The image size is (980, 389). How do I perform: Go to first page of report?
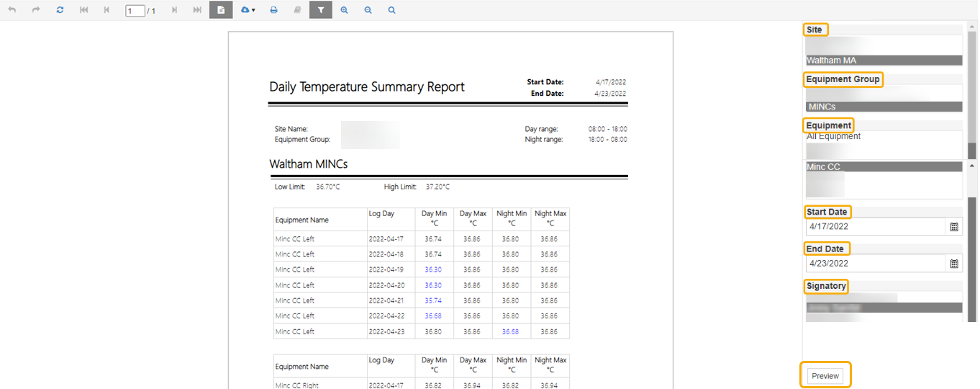[83, 10]
